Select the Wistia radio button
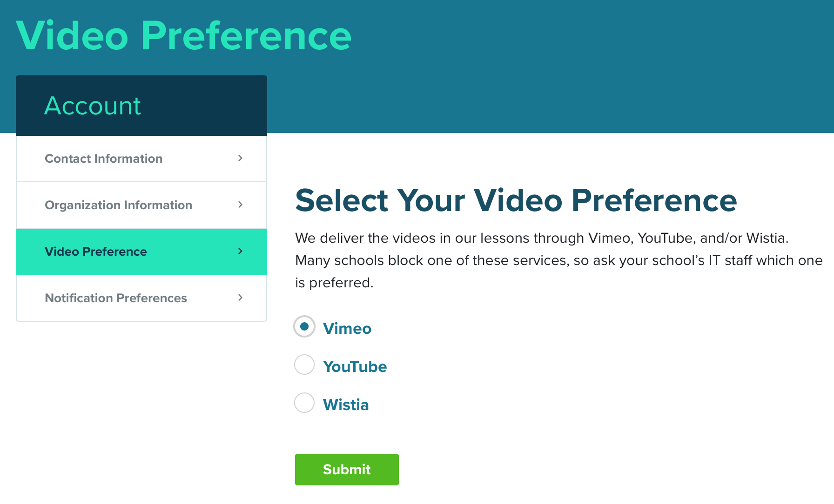The image size is (834, 504). click(x=304, y=403)
